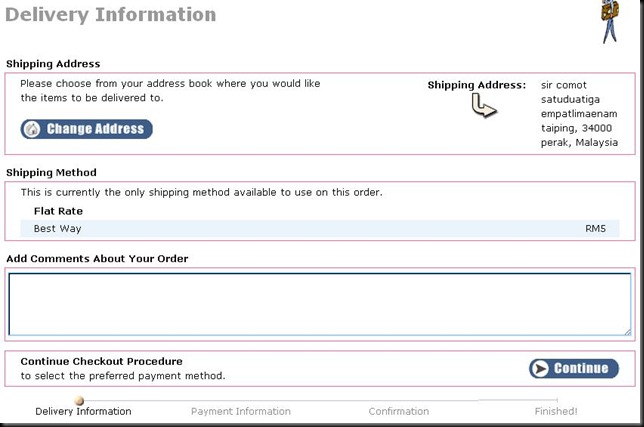This screenshot has height=427, width=644.
Task: Click the curved arrow below Shipping Address label
Action: 484,106
